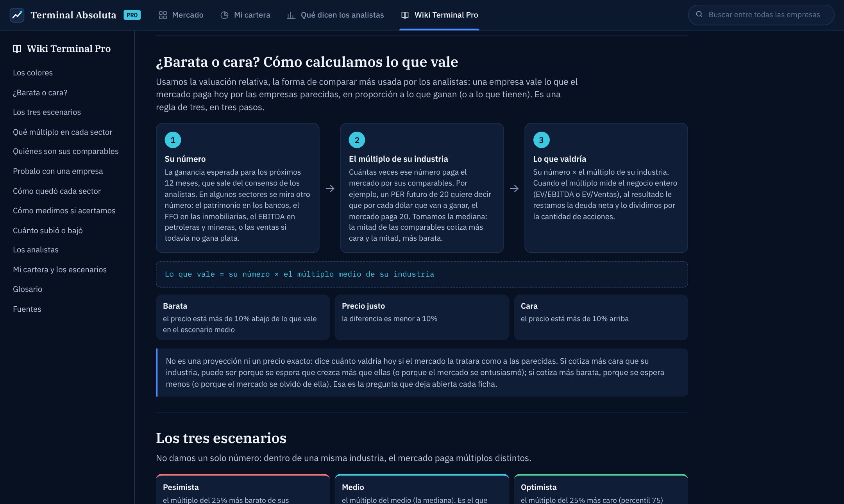This screenshot has height=504, width=844.
Task: Switch to Qué dicen los analistas
Action: [336, 15]
